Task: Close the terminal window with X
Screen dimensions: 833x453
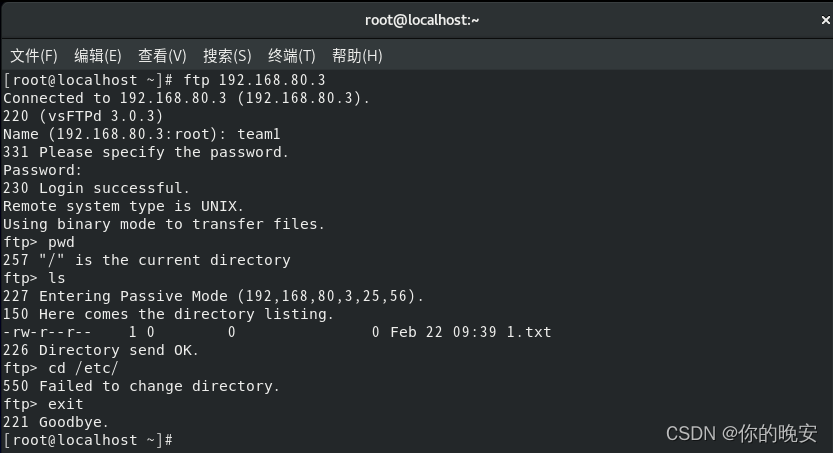Action: tap(825, 20)
